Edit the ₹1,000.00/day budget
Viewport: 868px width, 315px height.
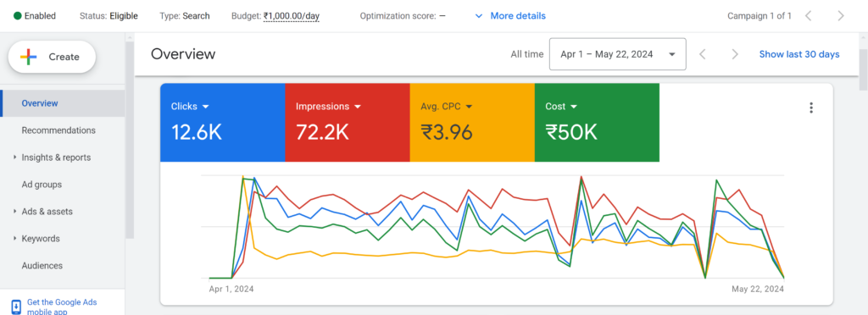coord(292,16)
